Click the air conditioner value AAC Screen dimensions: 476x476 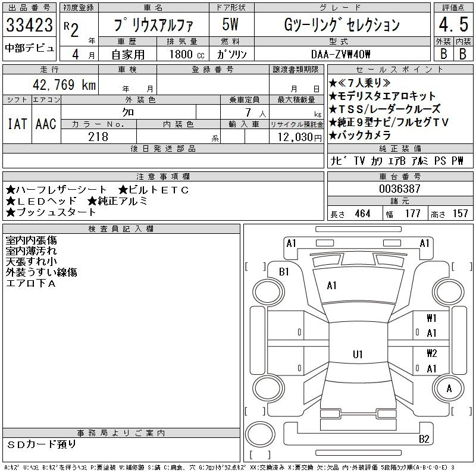tap(46, 124)
